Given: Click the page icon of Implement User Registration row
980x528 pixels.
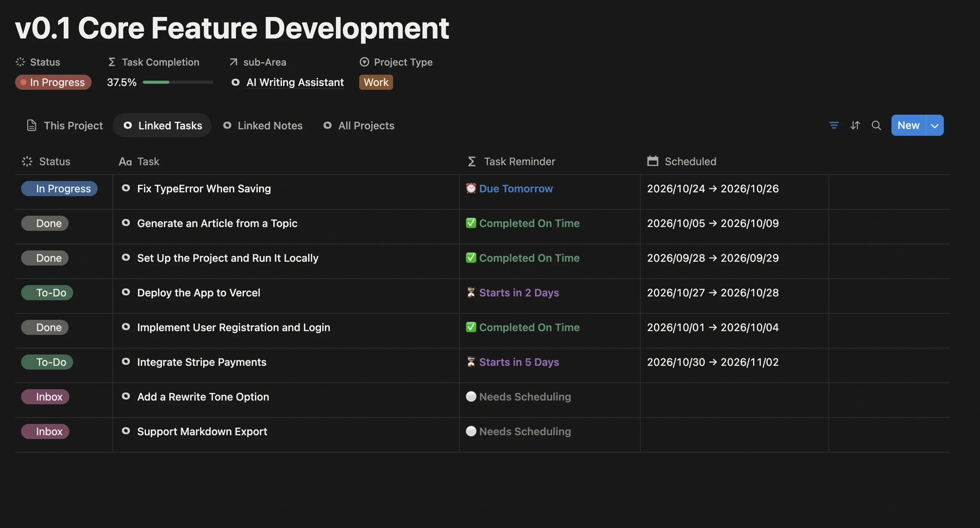Looking at the screenshot, I should 126,327.
